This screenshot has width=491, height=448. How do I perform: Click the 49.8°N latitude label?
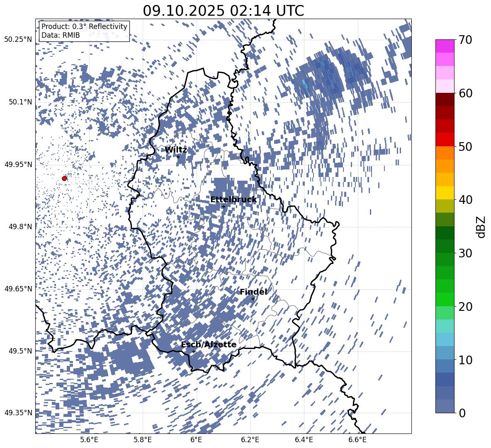tap(20, 226)
